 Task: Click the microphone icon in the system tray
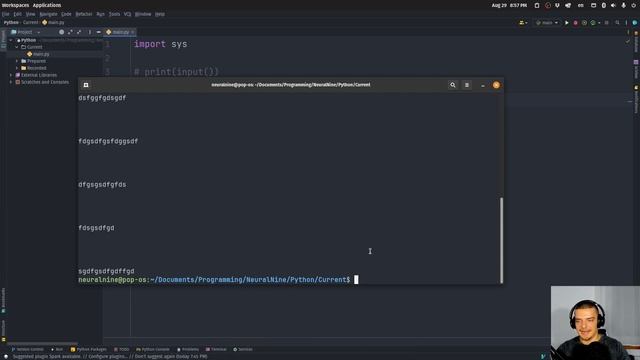pos(623,5)
